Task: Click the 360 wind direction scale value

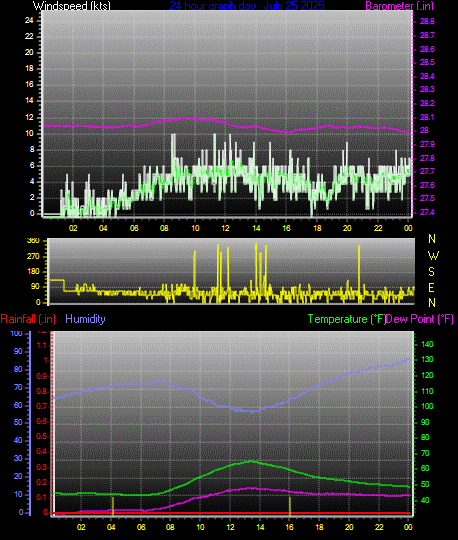Action: coord(33,241)
